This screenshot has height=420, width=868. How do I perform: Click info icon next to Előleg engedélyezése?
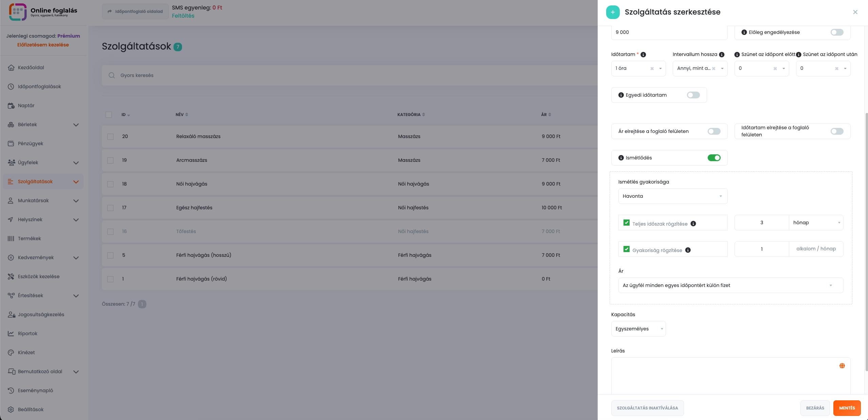point(744,32)
